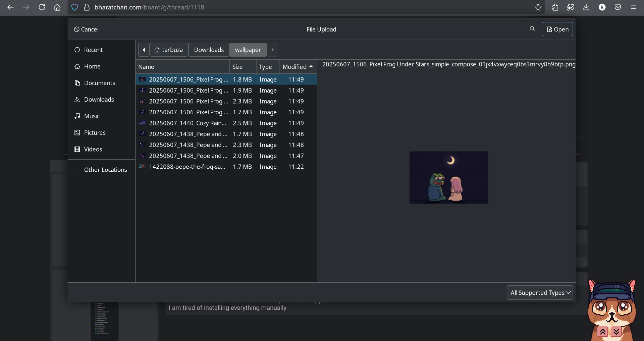644x341 pixels.
Task: Select Pictures in the sidebar
Action: tap(95, 133)
